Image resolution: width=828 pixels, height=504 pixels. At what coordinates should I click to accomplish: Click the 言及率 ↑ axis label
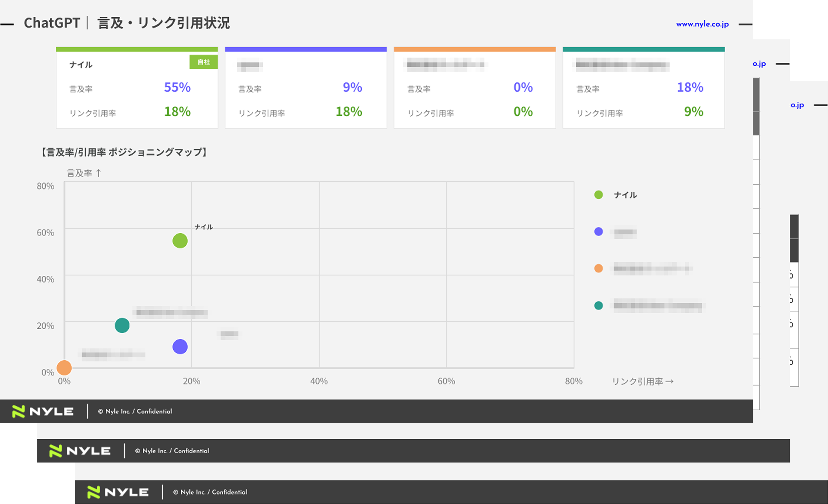[84, 173]
